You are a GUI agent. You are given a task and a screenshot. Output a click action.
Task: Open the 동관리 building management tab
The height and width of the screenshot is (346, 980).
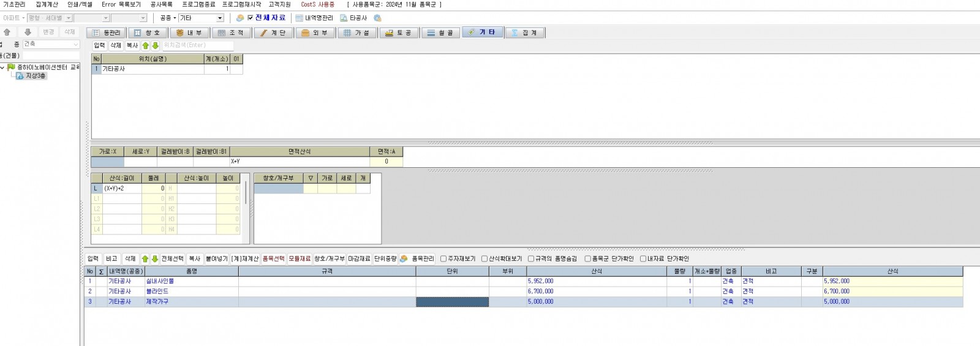tap(107, 33)
